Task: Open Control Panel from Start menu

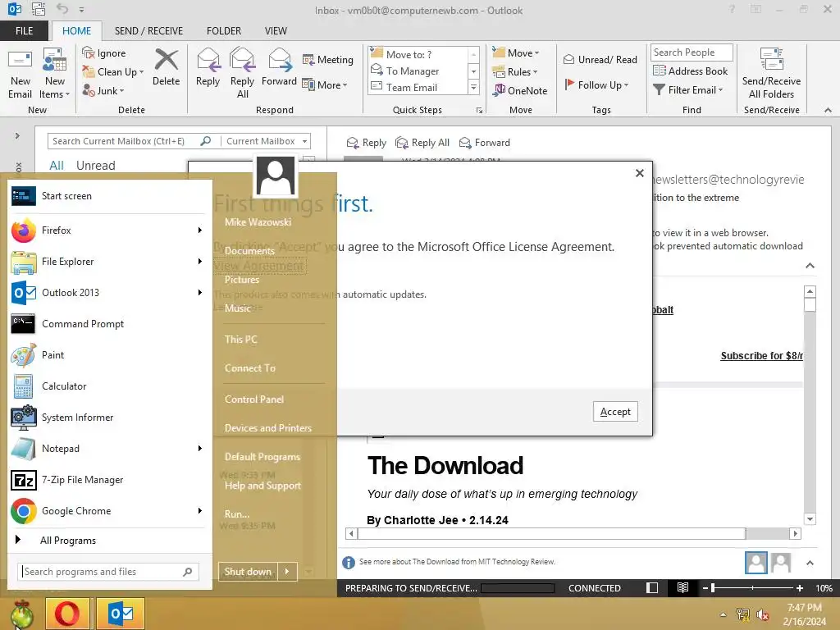Action: [x=254, y=399]
